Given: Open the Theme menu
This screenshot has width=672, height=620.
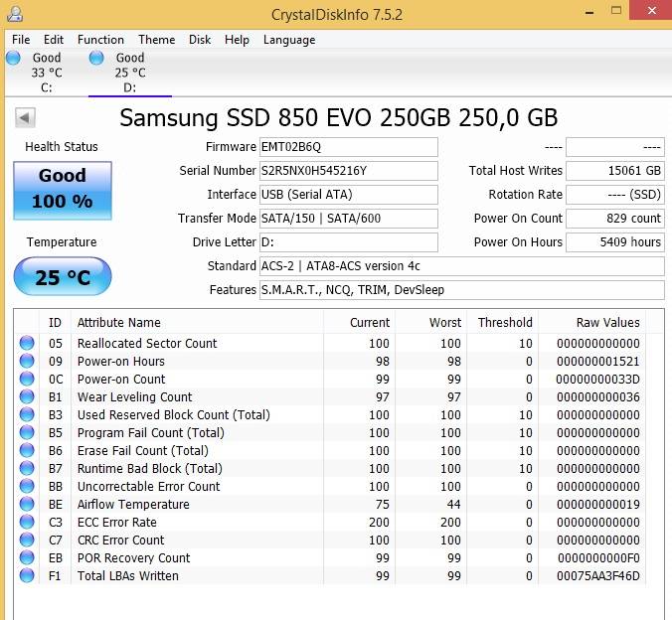Looking at the screenshot, I should [x=156, y=40].
